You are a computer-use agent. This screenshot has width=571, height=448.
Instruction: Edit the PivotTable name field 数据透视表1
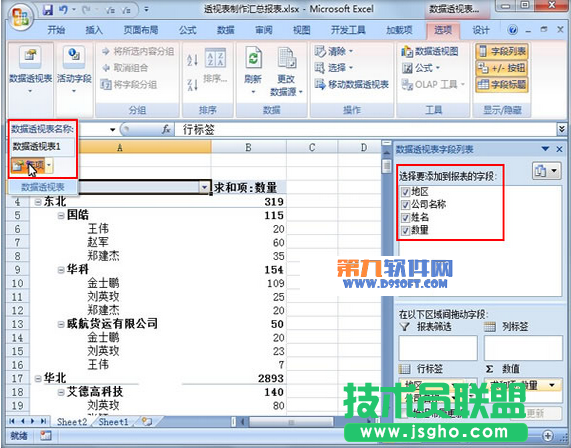[42, 146]
